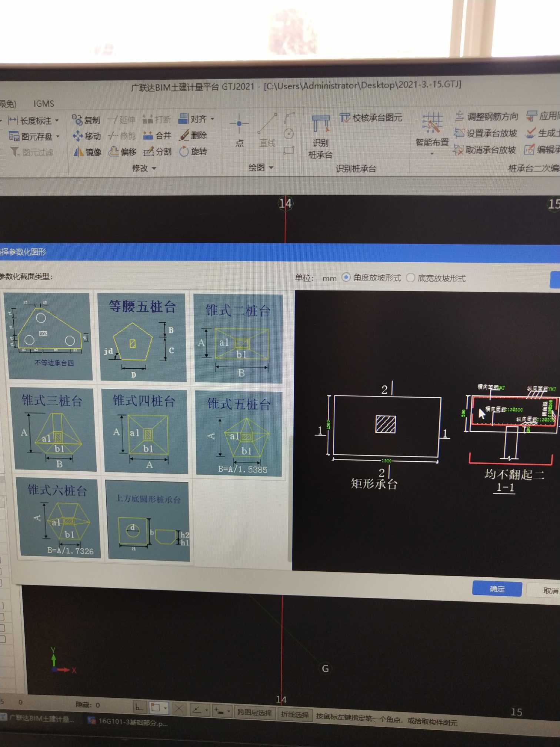Click the status bar X snap icon
This screenshot has height=747, width=560.
[x=179, y=709]
